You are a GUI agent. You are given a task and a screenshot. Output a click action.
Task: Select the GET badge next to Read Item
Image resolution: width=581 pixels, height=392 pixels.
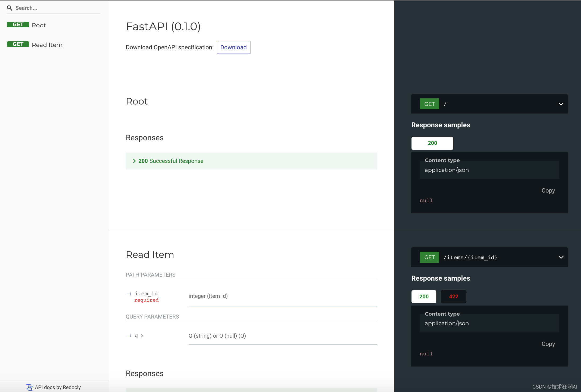[18, 44]
